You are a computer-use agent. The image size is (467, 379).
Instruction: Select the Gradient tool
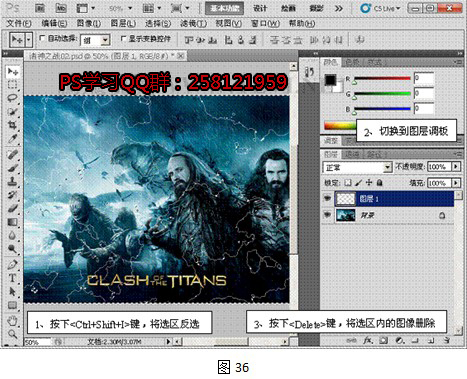pyautogui.click(x=13, y=222)
